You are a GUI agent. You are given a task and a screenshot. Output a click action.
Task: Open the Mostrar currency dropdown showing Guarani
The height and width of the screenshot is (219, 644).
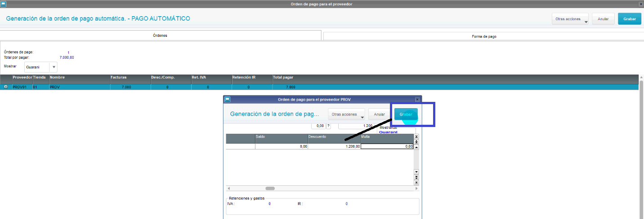point(41,67)
